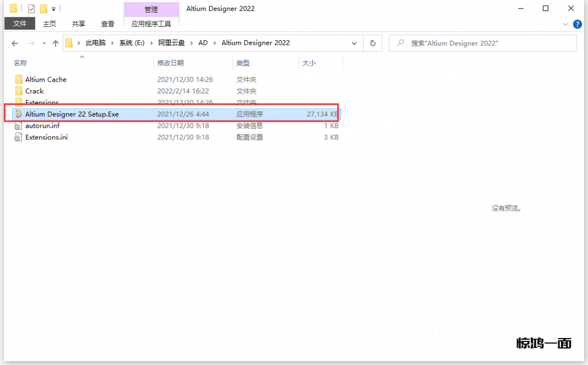
Task: Open the help question mark icon
Action: click(x=579, y=24)
